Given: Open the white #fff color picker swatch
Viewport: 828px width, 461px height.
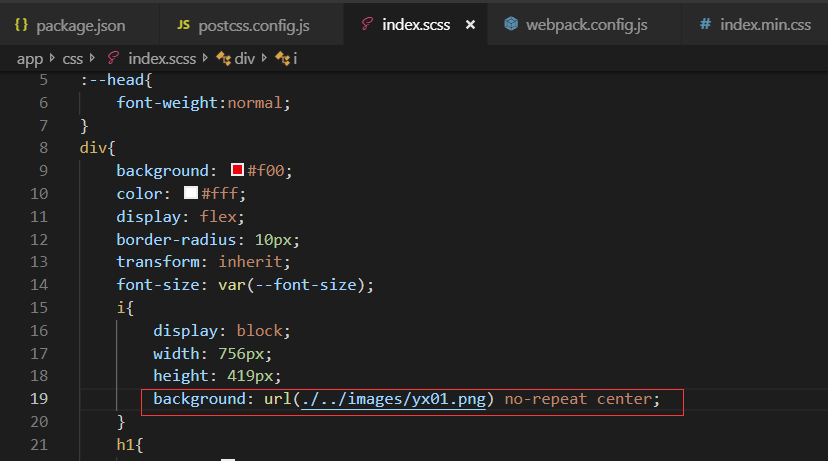Looking at the screenshot, I should click(x=190, y=193).
